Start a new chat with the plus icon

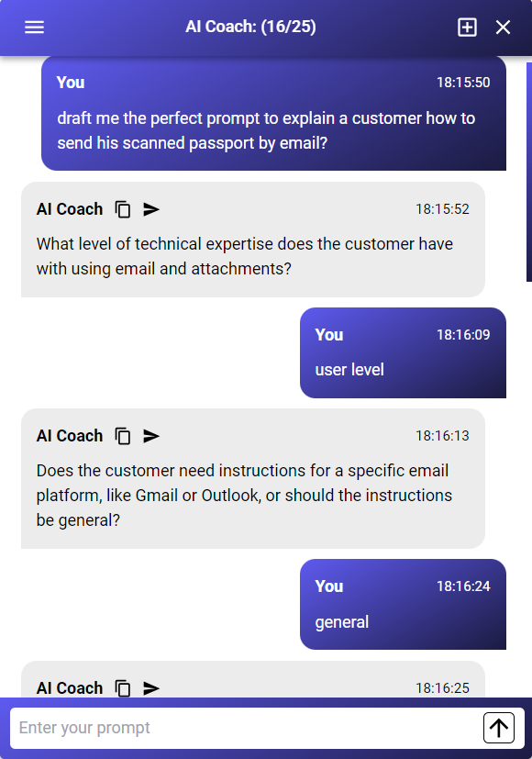(x=467, y=28)
